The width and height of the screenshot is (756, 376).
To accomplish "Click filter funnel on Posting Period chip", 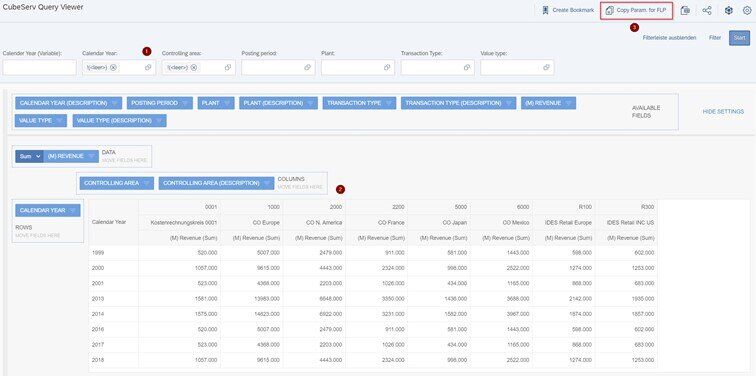I will point(186,103).
